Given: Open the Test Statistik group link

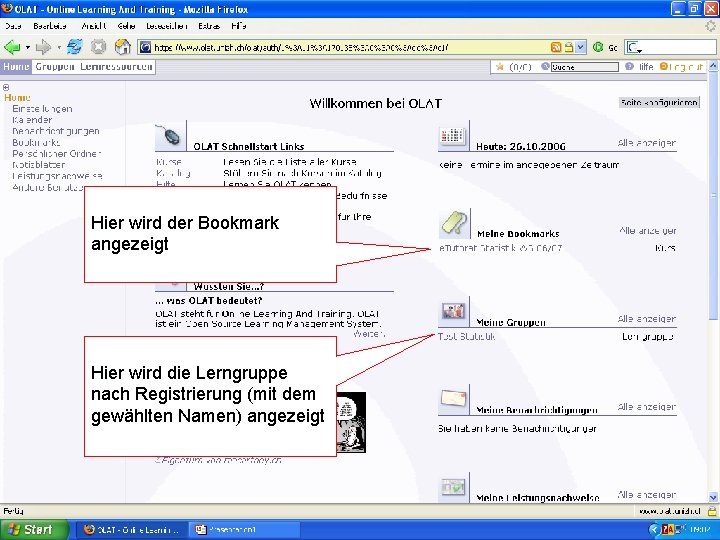Looking at the screenshot, I should click(467, 337).
